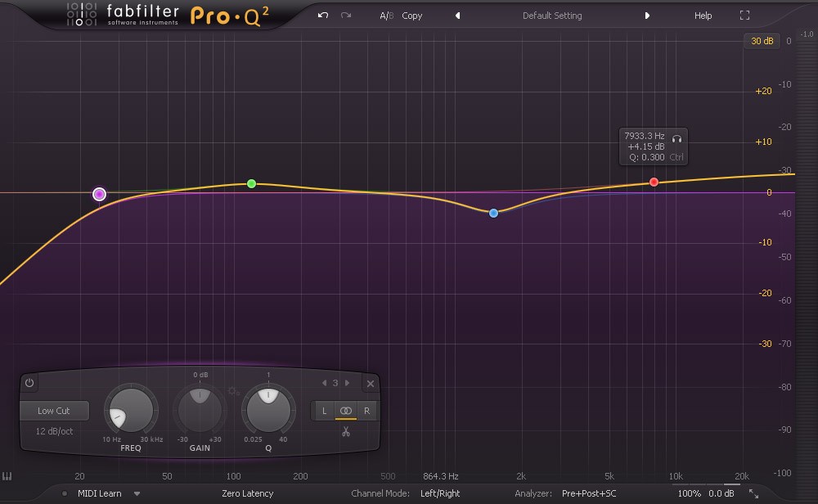Change Channel Mode Left/Right setting

click(x=440, y=493)
